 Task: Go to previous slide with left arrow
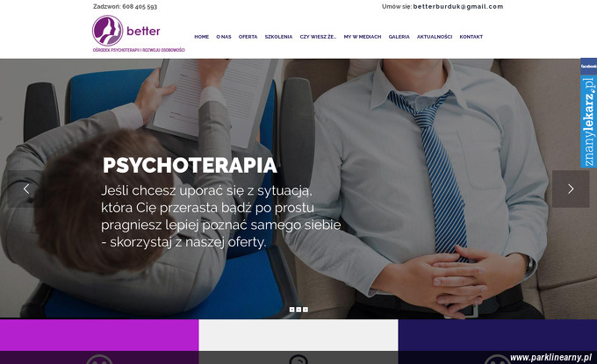[26, 189]
